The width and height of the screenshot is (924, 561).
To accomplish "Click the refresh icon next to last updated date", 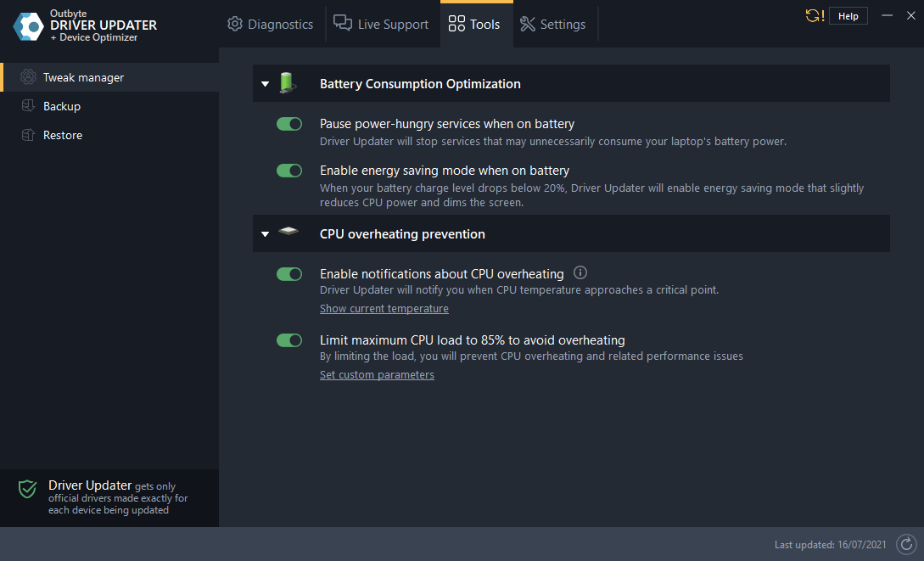I will click(905, 544).
